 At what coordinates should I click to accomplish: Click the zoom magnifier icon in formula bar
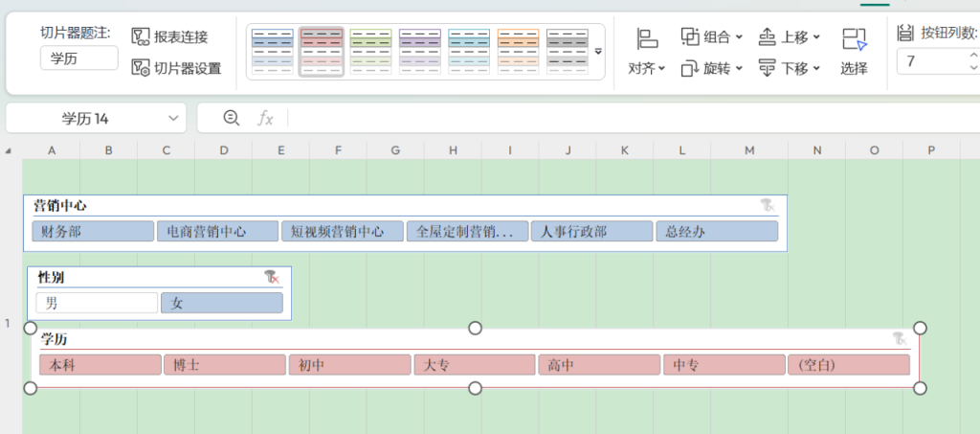click(231, 118)
